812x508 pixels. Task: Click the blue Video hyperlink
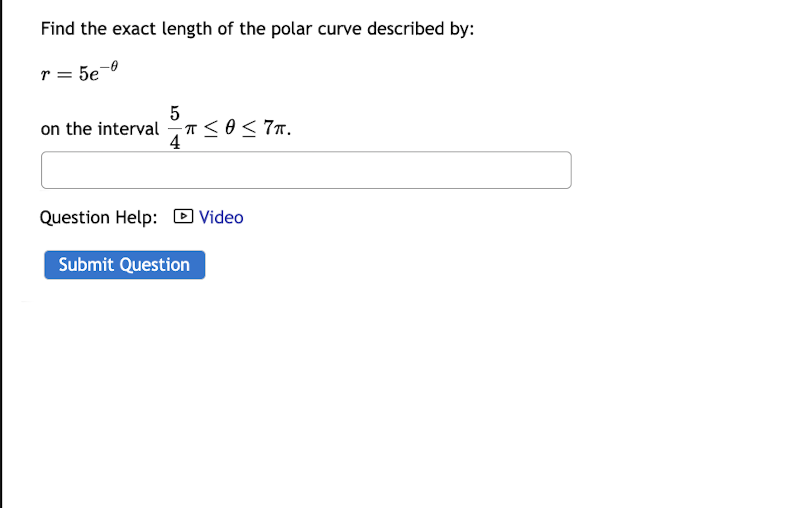pos(221,217)
